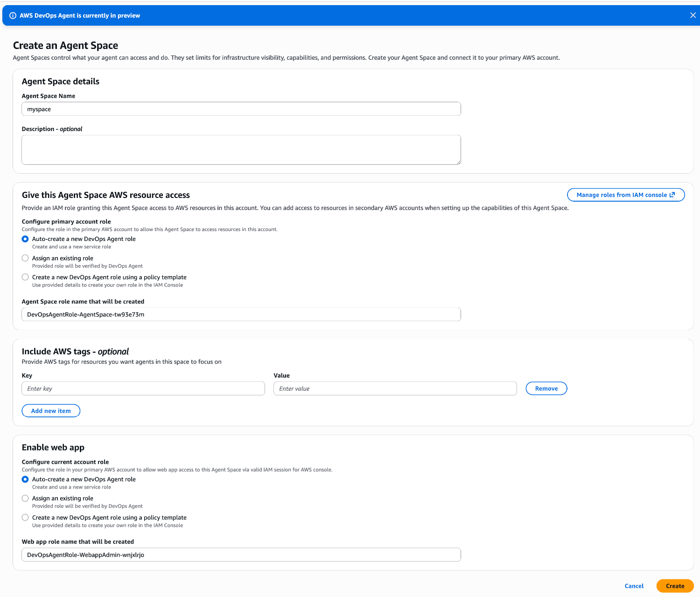Open Manage roles from IAM console
This screenshot has width=700, height=597.
click(x=621, y=195)
